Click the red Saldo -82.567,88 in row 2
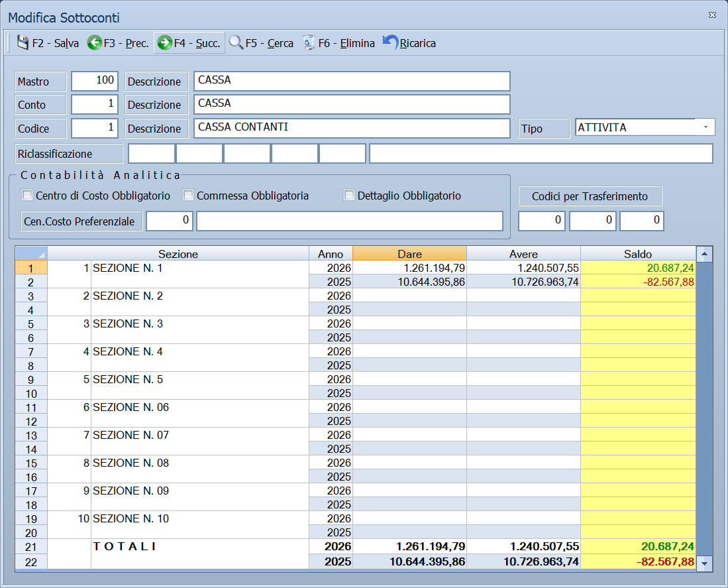Screen dimensions: 728x588 pyautogui.click(x=638, y=282)
